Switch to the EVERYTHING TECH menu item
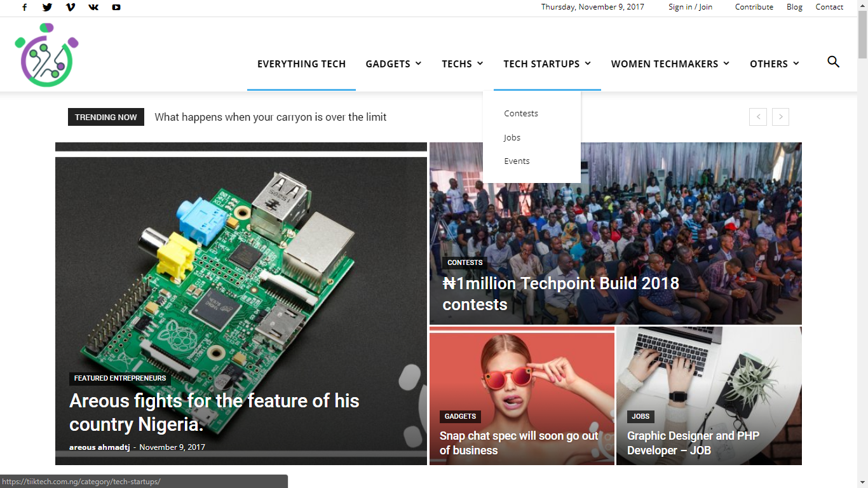 pyautogui.click(x=301, y=64)
